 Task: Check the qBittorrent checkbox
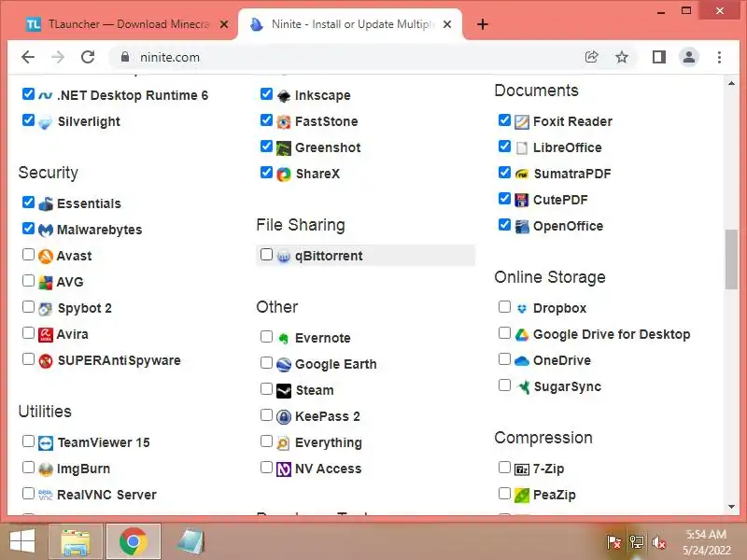coord(266,255)
